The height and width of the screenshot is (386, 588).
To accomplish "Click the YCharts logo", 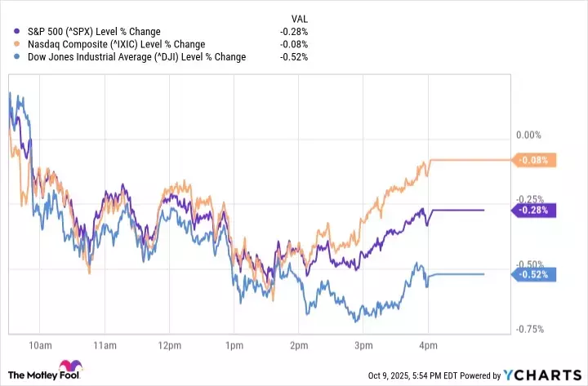I will (x=547, y=375).
